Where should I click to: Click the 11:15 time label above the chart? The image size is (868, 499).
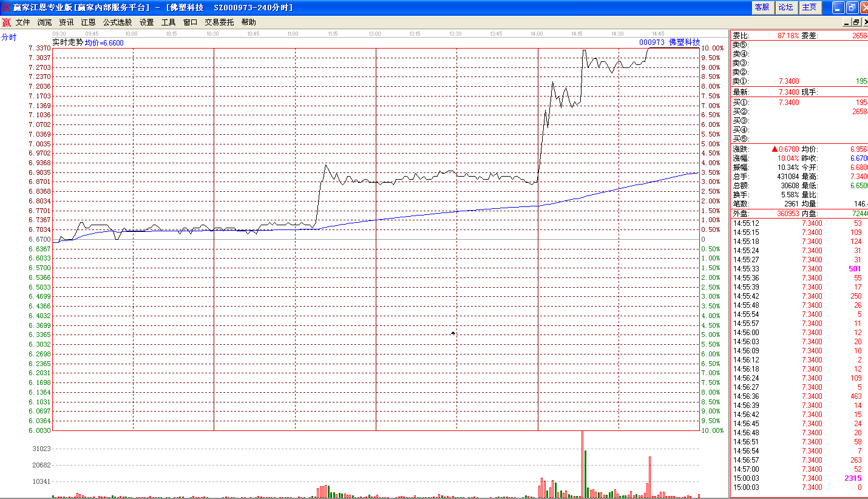pos(334,34)
